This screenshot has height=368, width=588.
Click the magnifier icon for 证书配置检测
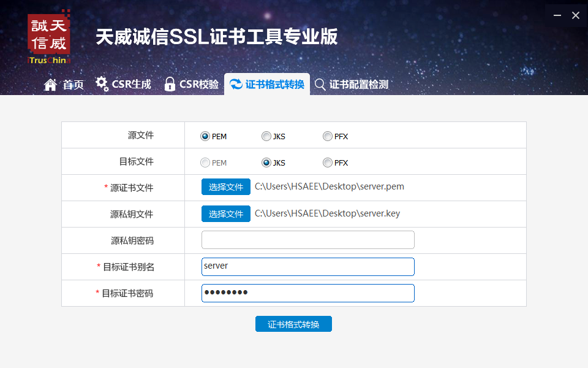[x=320, y=85]
